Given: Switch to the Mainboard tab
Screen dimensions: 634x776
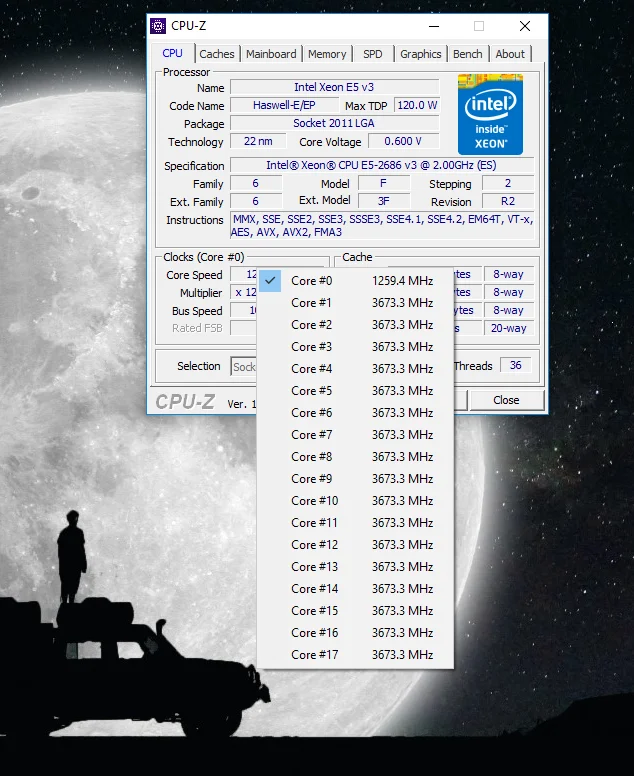Looking at the screenshot, I should [271, 54].
